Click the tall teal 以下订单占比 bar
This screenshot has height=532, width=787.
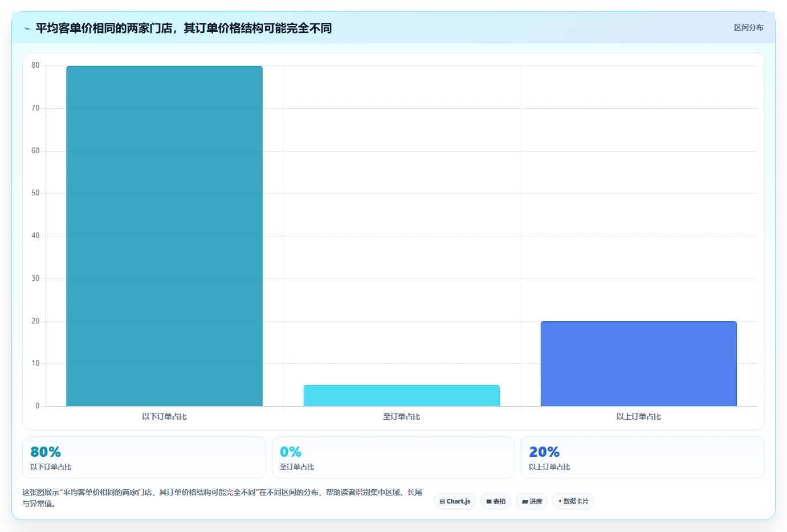[x=164, y=236]
